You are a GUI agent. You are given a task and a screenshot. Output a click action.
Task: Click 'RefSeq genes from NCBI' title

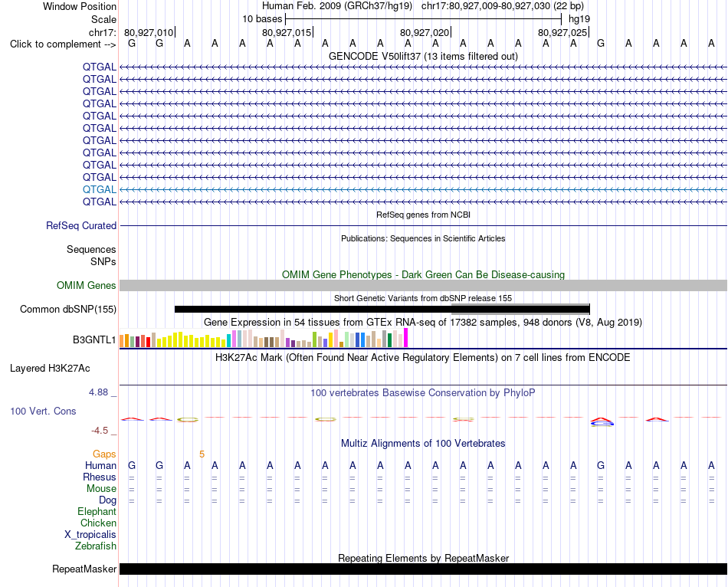pyautogui.click(x=423, y=215)
